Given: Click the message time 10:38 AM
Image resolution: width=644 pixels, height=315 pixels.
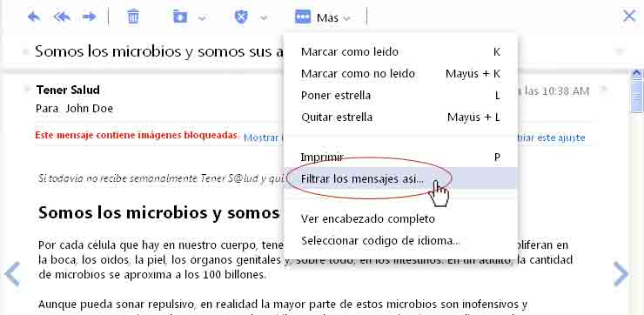Looking at the screenshot, I should coord(565,91).
